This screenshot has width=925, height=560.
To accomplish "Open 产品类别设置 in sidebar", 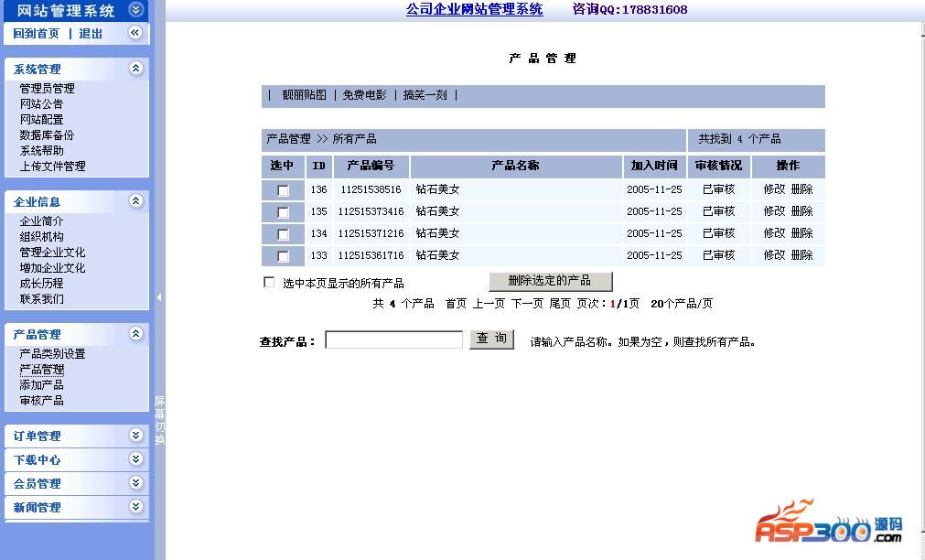I will (52, 354).
